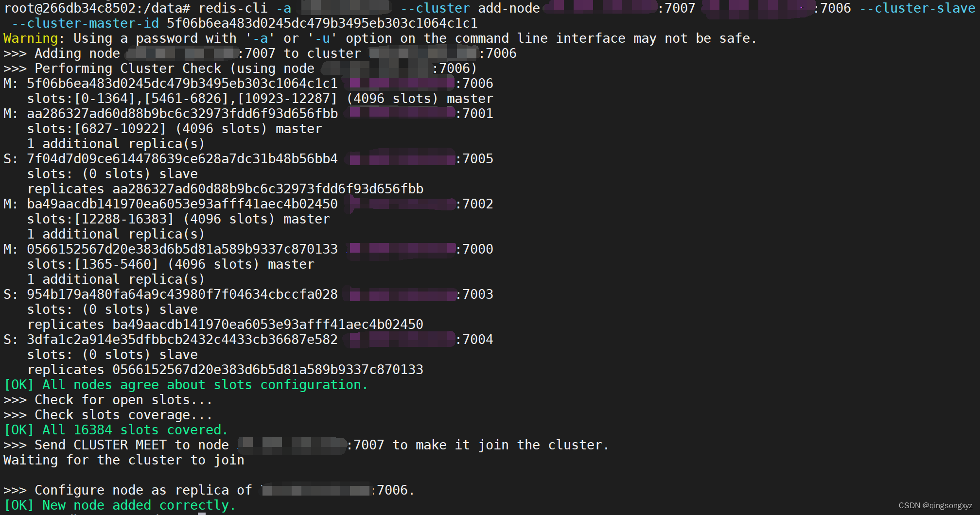The image size is (980, 515).
Task: Click the '--cluster-master-id' option text
Action: point(85,23)
